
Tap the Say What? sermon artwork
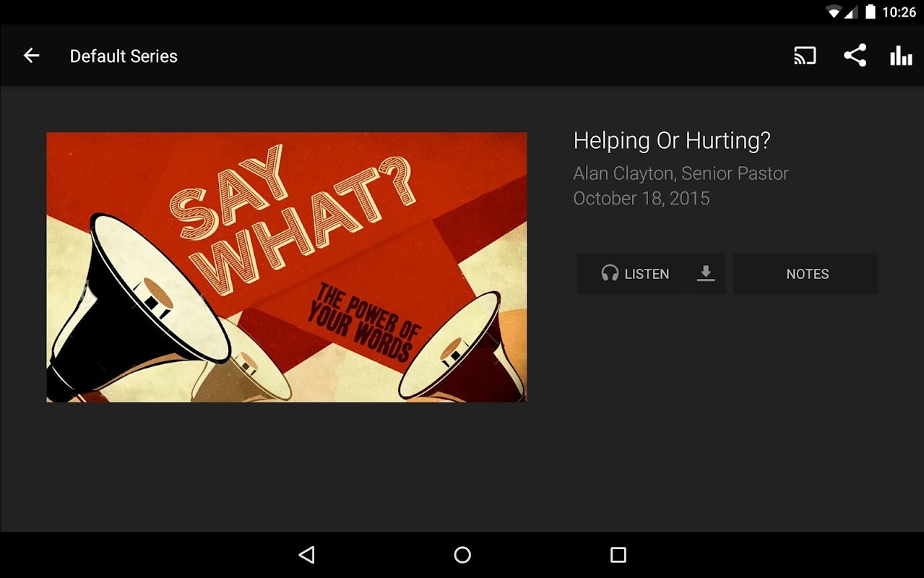coord(287,267)
